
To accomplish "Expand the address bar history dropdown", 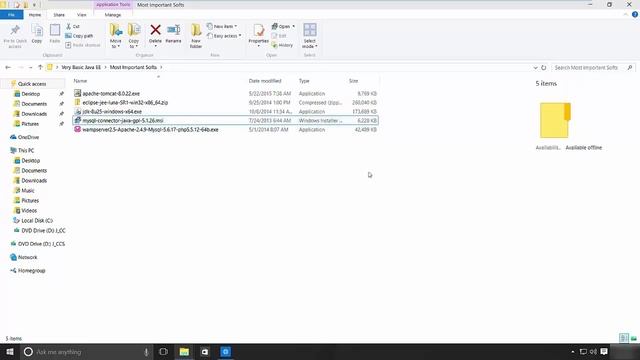I will (x=535, y=68).
